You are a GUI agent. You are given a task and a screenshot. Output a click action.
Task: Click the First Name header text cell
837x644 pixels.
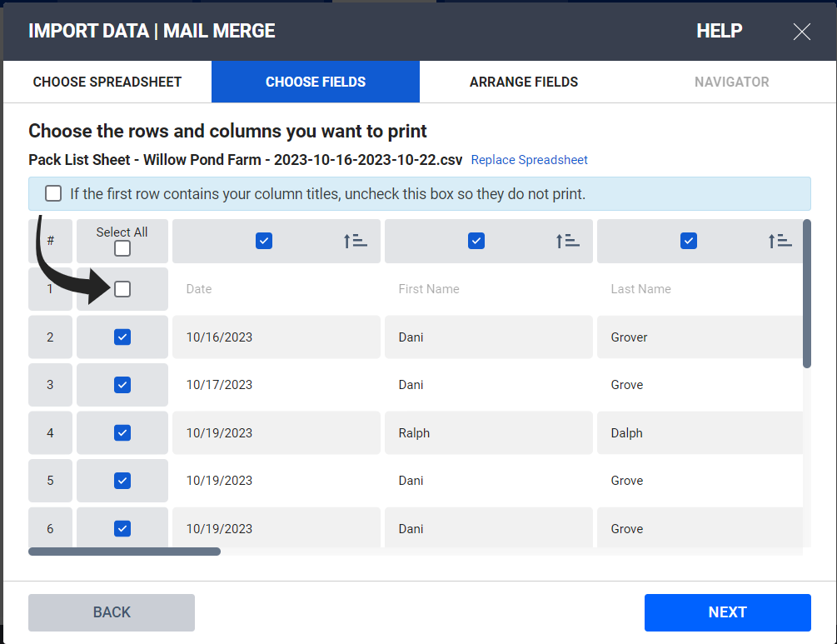(488, 289)
